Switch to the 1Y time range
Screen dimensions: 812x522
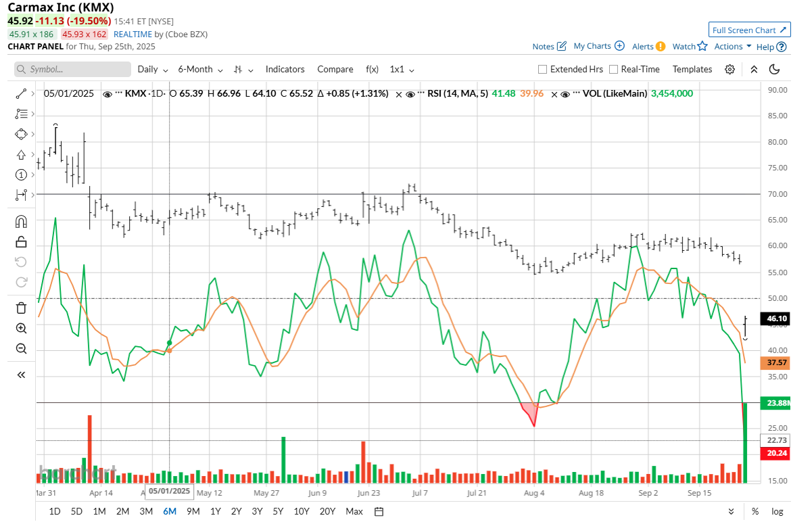pos(215,511)
